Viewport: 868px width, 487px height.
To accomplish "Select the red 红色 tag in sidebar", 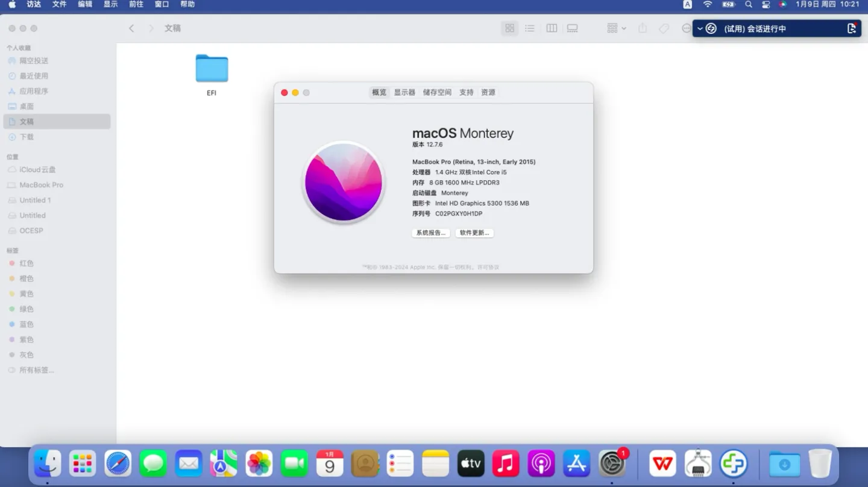I will pyautogui.click(x=26, y=263).
